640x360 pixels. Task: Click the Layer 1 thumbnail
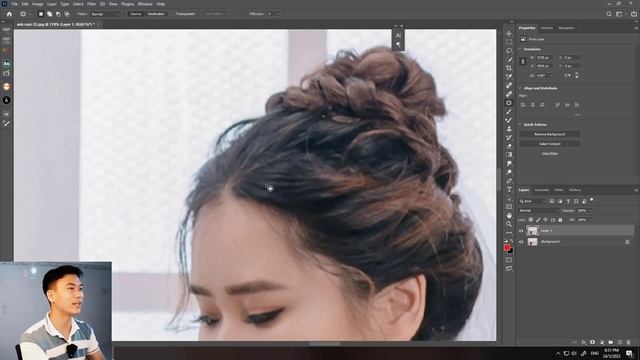(532, 231)
